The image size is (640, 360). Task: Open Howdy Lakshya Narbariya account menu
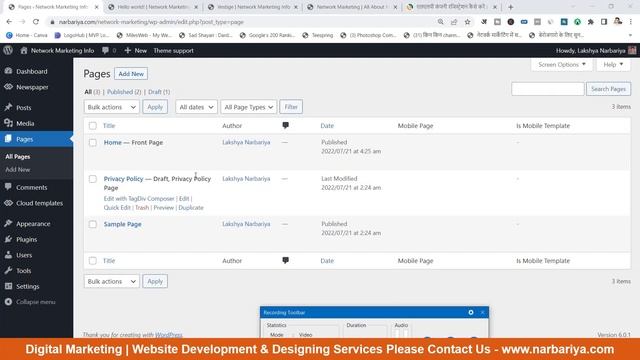(596, 51)
